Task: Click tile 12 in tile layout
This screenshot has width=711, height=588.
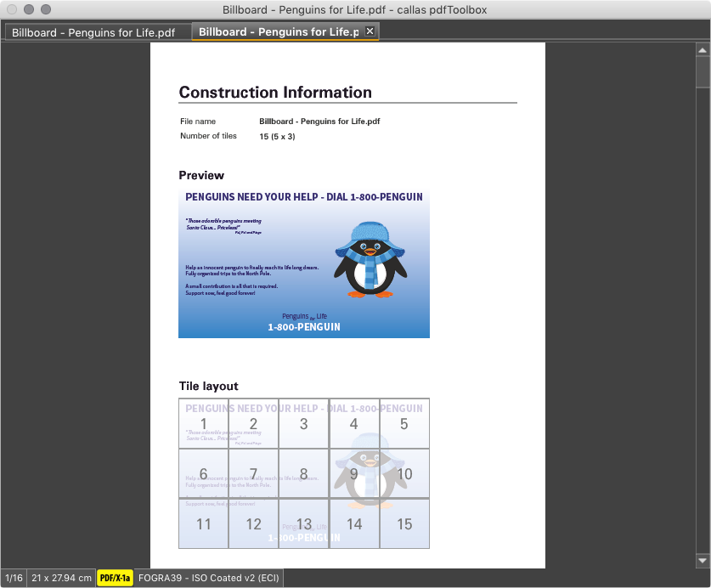Action: [x=253, y=523]
